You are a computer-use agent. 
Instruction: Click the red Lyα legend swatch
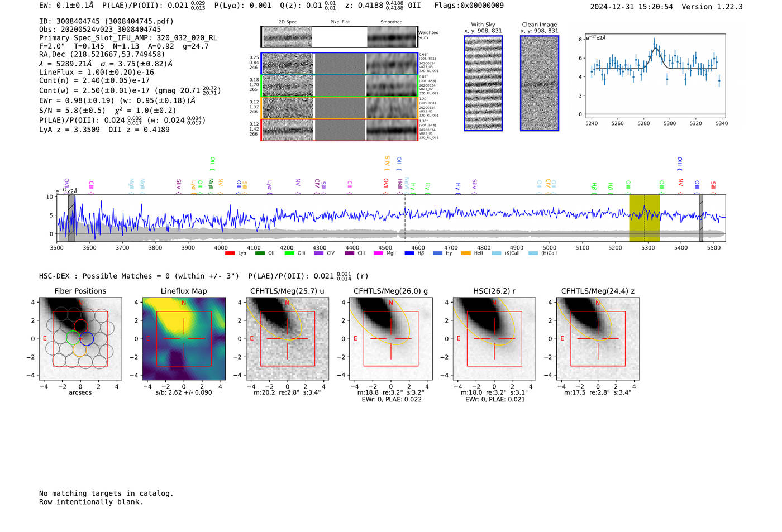click(x=230, y=253)
